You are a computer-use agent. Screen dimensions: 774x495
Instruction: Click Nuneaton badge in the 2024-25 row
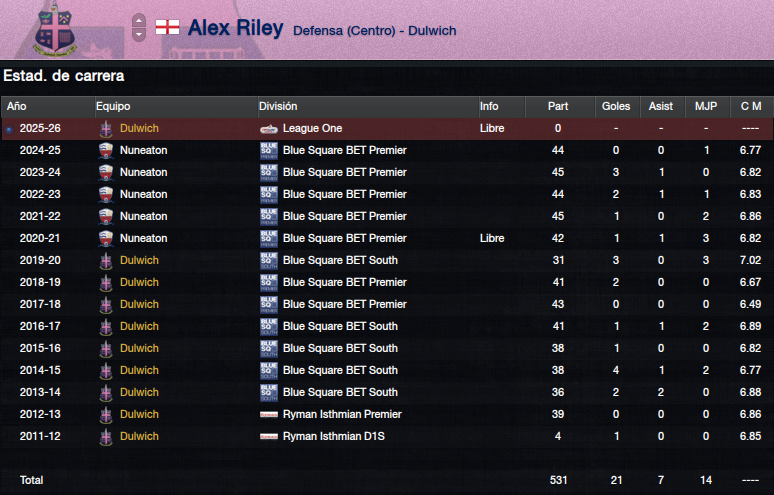106,151
